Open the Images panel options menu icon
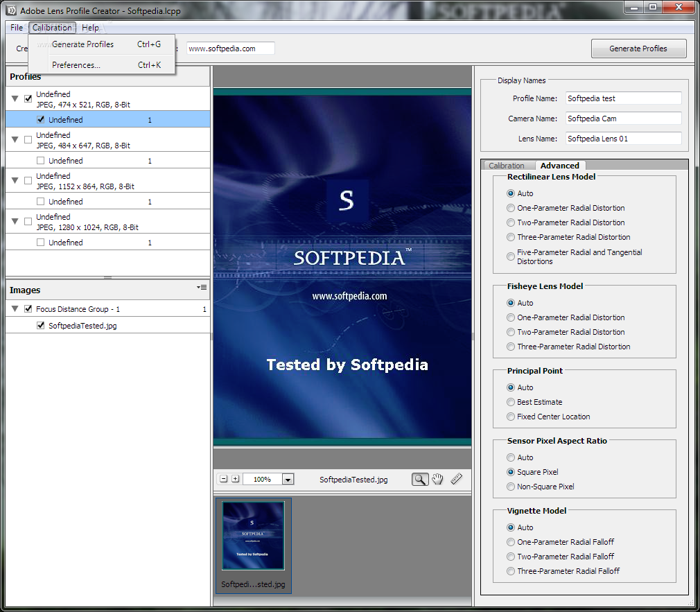The image size is (700, 612). (x=202, y=288)
